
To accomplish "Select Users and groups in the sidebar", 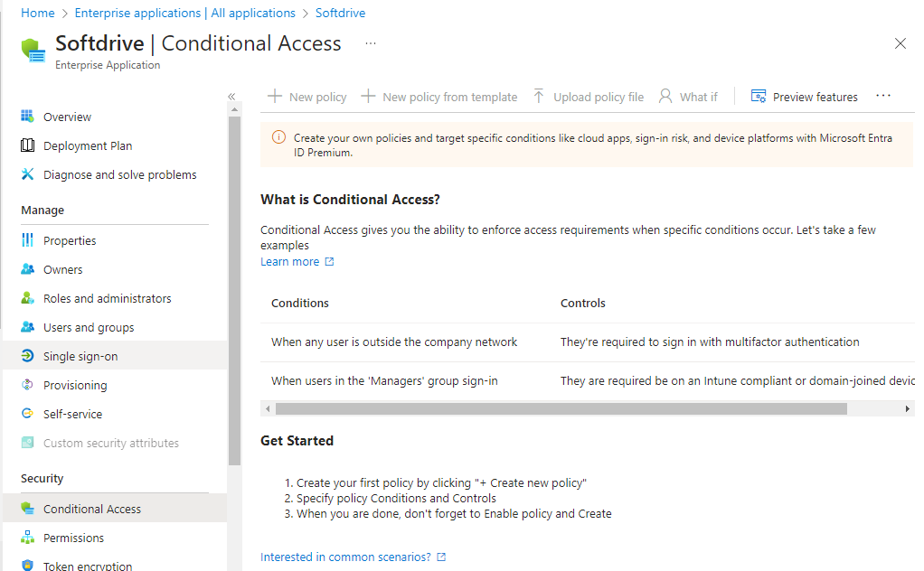I will click(89, 327).
